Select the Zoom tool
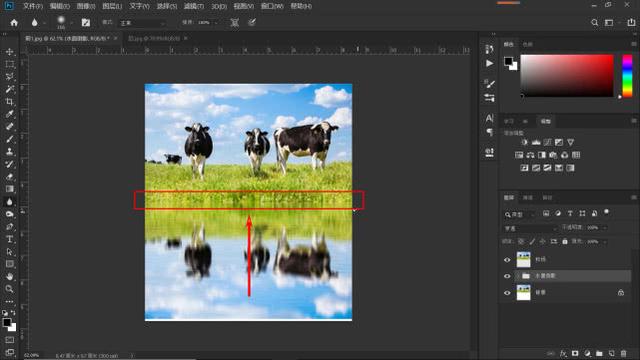This screenshot has height=360, width=640. tap(9, 289)
